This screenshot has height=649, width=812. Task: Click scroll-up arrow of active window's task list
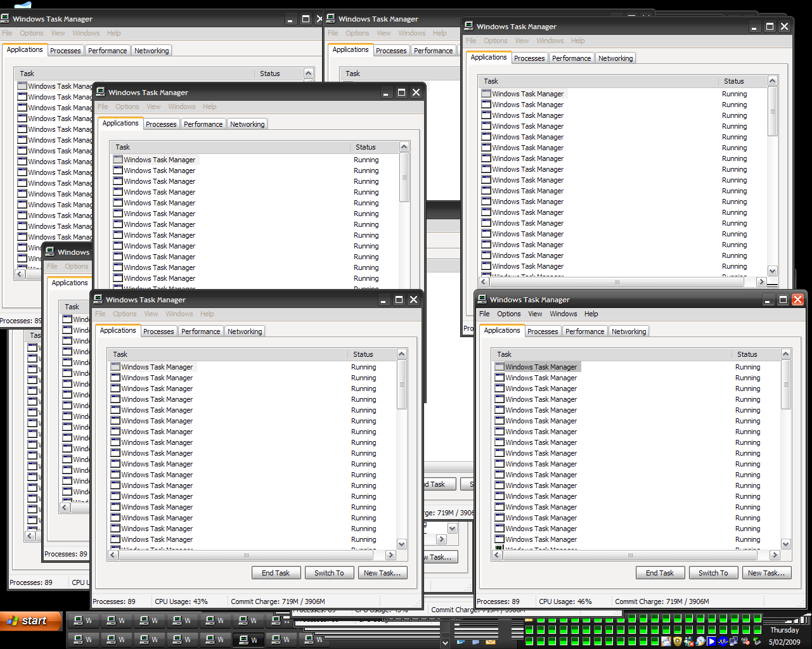point(786,354)
